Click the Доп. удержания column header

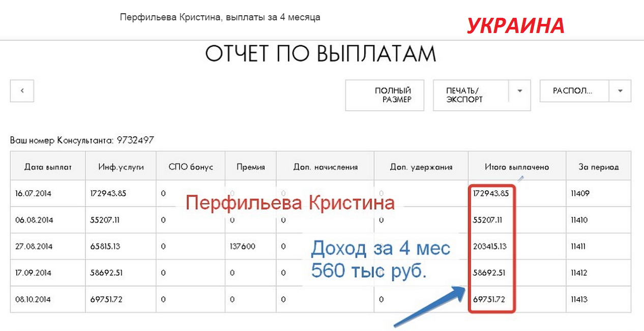[421, 167]
